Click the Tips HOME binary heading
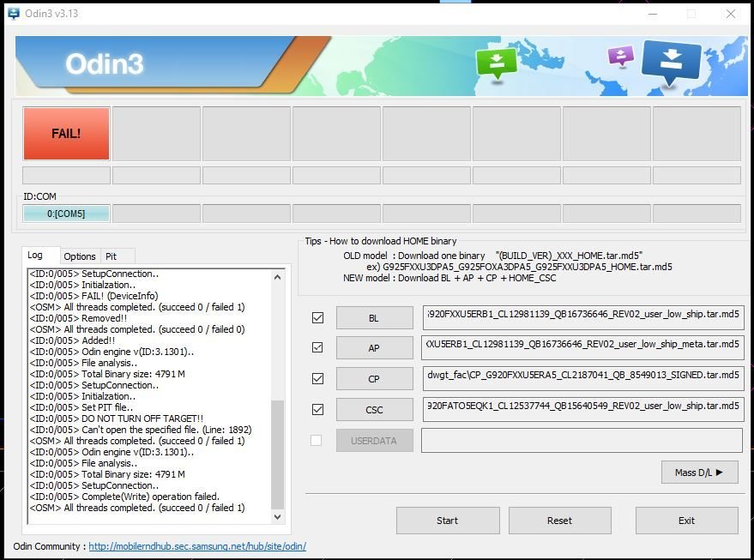Image resolution: width=754 pixels, height=560 pixels. [381, 241]
